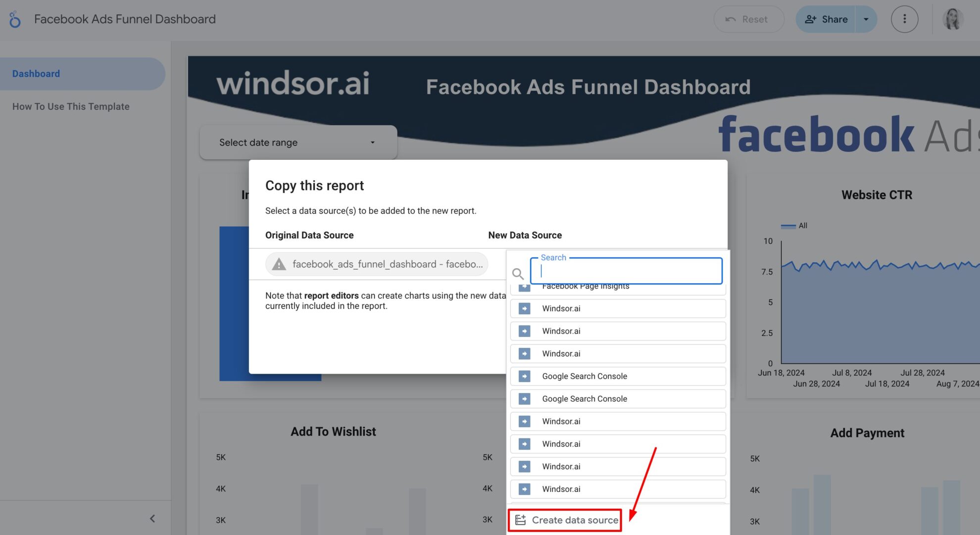
Task: Click the Share button
Action: click(826, 19)
